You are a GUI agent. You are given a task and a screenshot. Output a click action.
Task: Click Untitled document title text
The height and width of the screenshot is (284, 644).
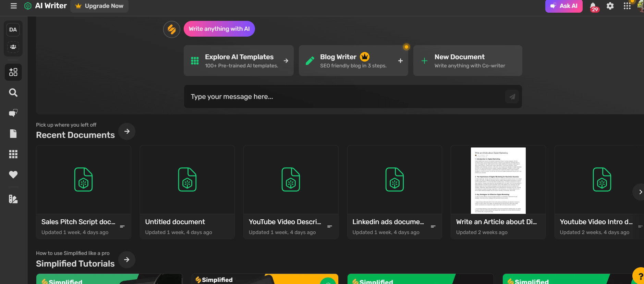pyautogui.click(x=175, y=222)
